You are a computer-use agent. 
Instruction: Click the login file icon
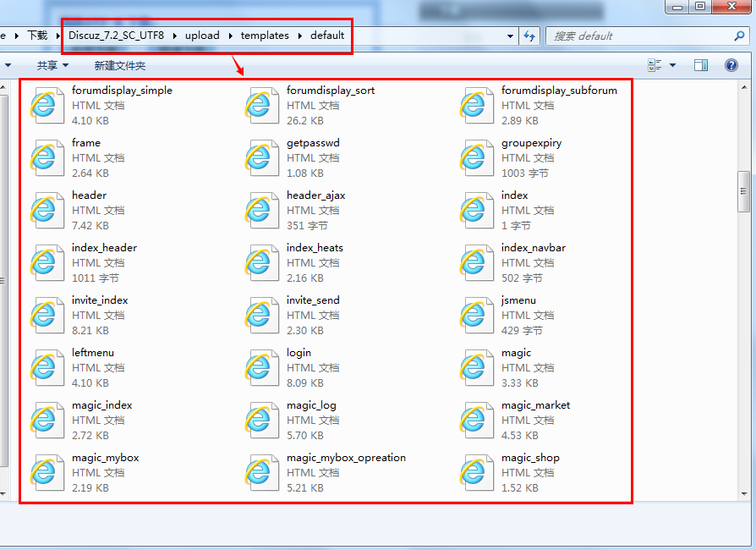tap(262, 368)
